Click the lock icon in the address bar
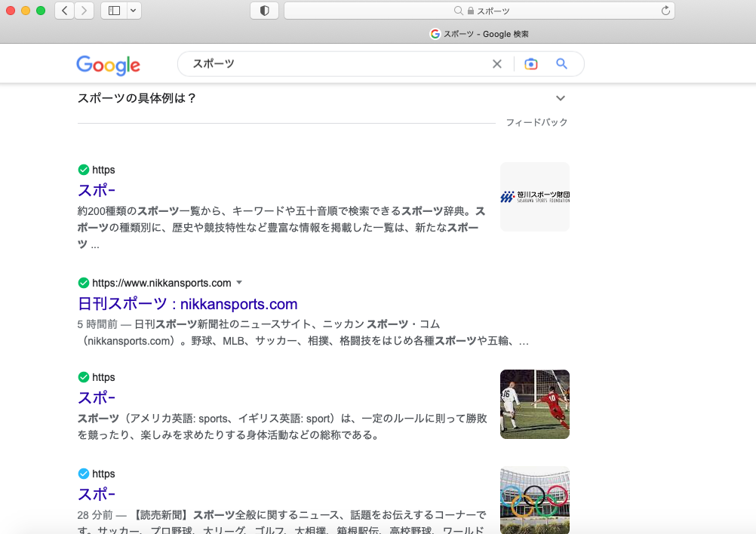 tap(471, 11)
